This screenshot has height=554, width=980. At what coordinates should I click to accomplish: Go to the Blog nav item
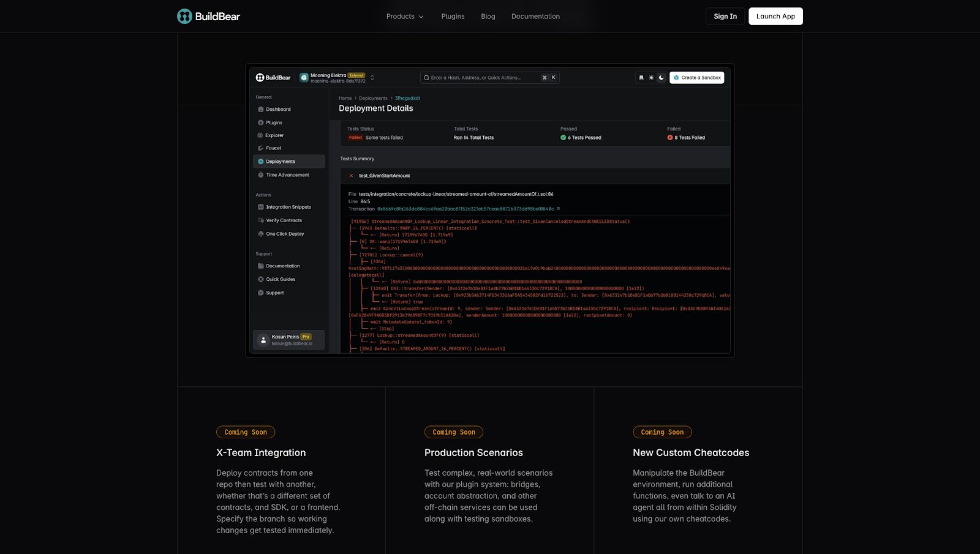pos(488,17)
